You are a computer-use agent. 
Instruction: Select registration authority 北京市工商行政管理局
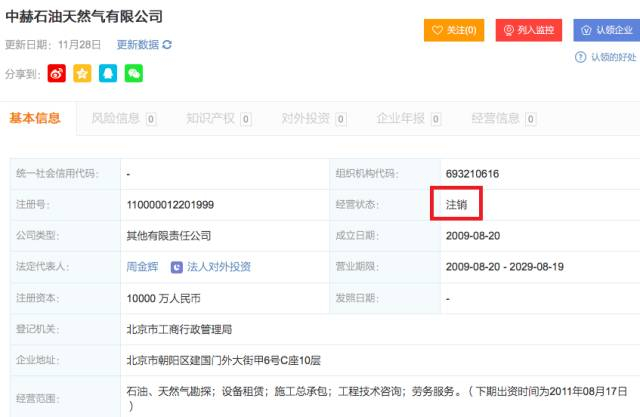coord(179,329)
